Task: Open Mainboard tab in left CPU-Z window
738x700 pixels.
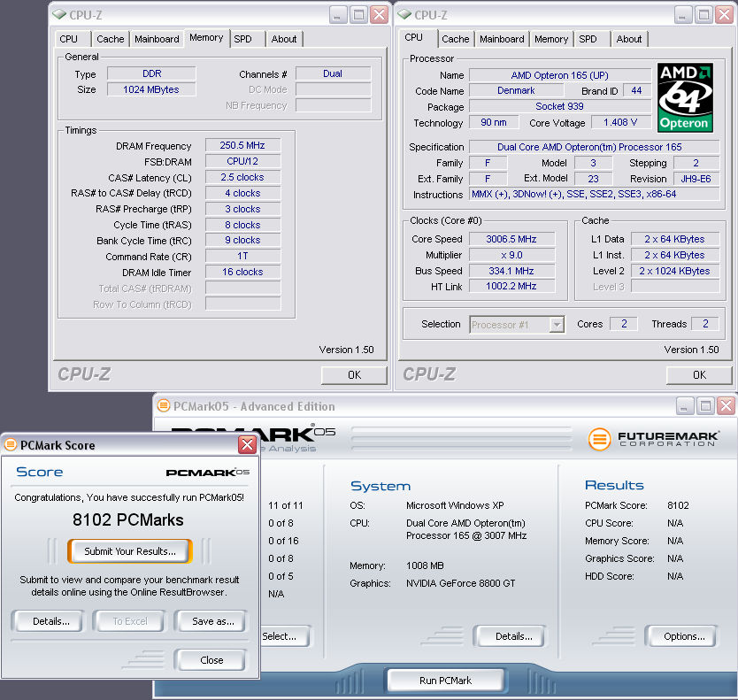Action: pos(157,39)
